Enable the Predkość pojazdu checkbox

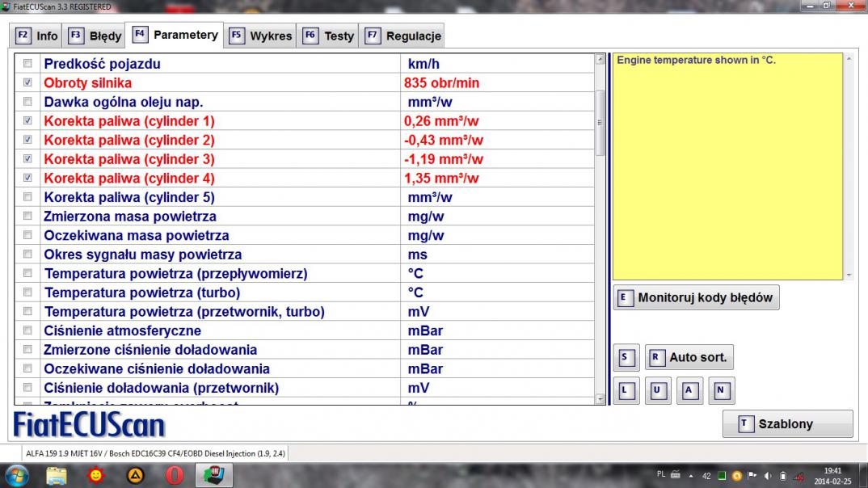pos(28,64)
